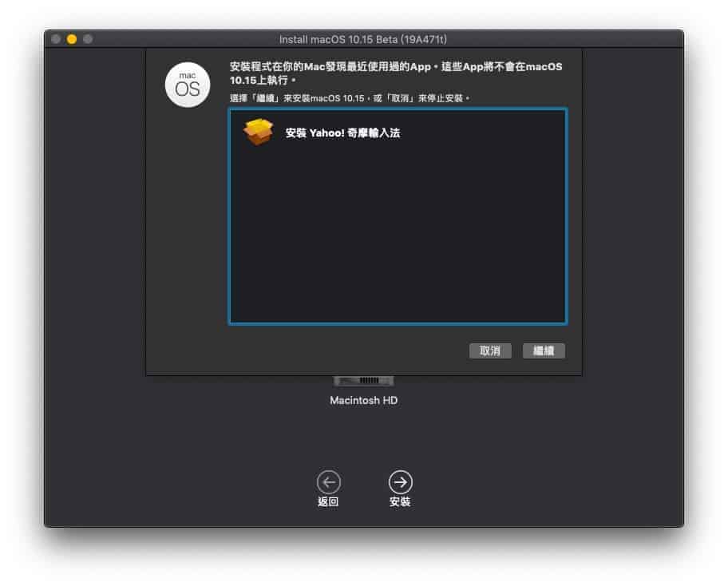
Task: Click the 繼續 (Continue) button
Action: tap(544, 350)
